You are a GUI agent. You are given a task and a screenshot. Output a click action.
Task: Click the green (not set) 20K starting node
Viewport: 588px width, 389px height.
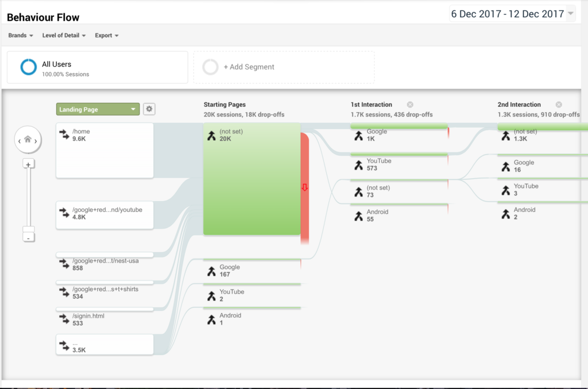tap(252, 179)
